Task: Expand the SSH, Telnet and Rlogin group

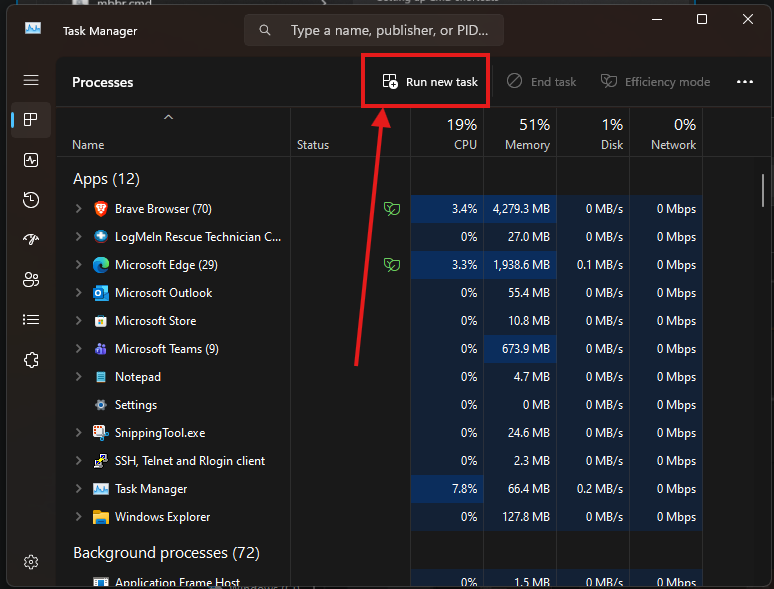Action: (78, 461)
